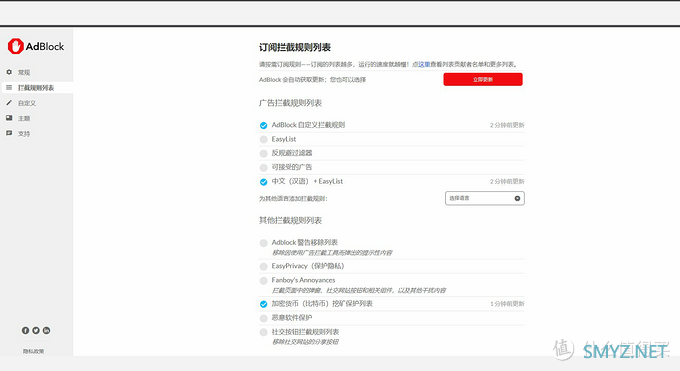Click the theme icon beside 主题
Viewport: 680px width, 371px height.
point(9,118)
